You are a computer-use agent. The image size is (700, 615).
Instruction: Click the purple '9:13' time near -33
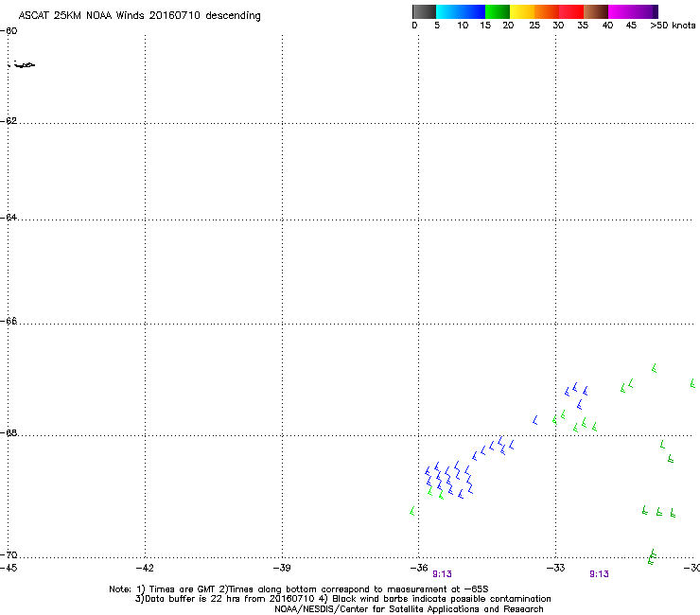599,574
